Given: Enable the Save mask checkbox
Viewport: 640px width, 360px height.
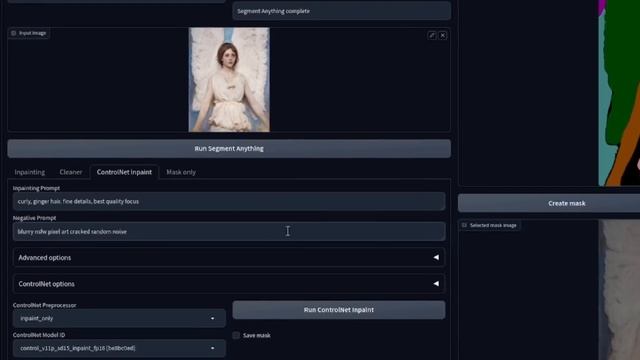Looking at the screenshot, I should tap(236, 336).
